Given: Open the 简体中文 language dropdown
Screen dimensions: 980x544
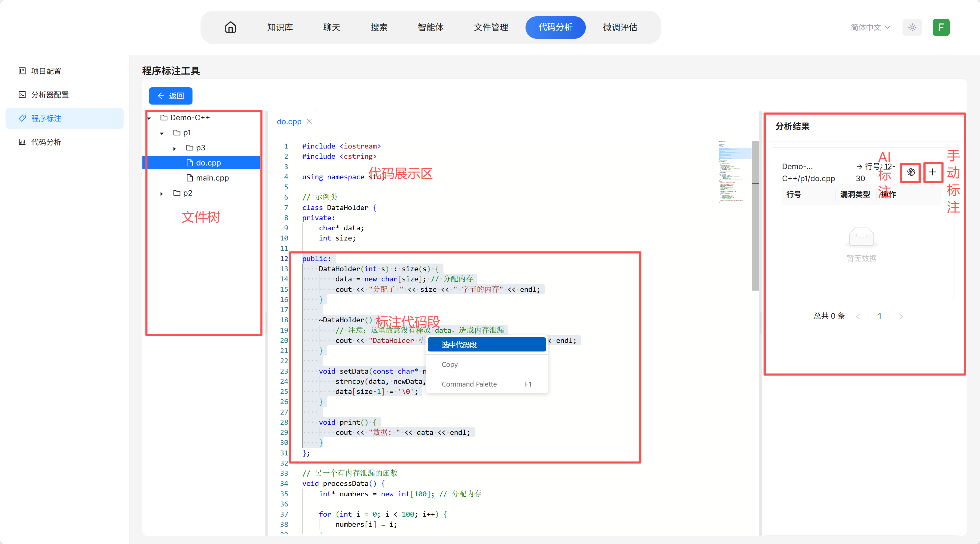Looking at the screenshot, I should tap(870, 27).
